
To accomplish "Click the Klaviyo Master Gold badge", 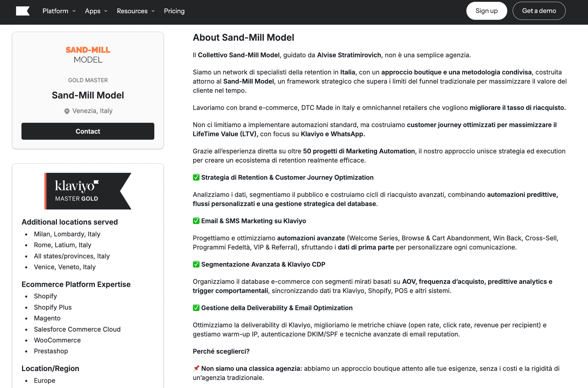I will [x=88, y=191].
